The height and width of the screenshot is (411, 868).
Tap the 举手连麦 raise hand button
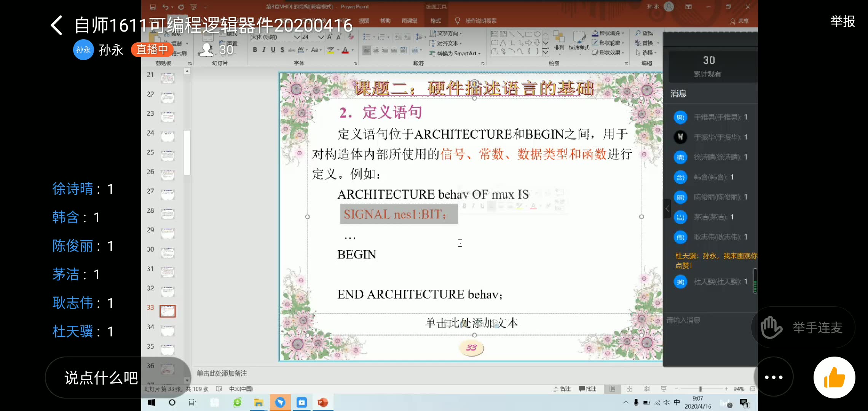[x=803, y=327]
